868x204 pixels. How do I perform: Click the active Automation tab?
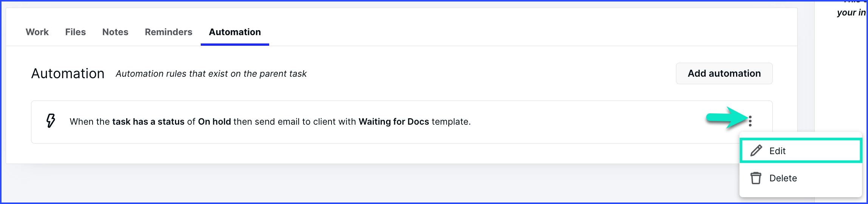click(235, 32)
